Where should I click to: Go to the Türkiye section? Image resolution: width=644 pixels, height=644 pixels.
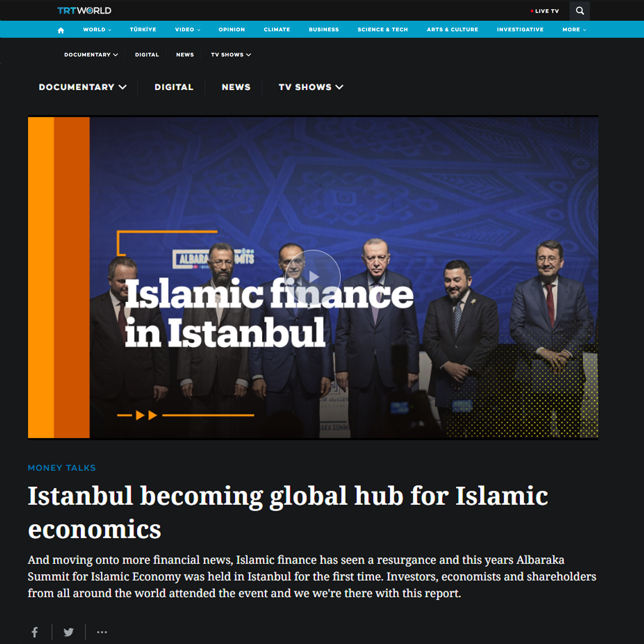pos(143,30)
